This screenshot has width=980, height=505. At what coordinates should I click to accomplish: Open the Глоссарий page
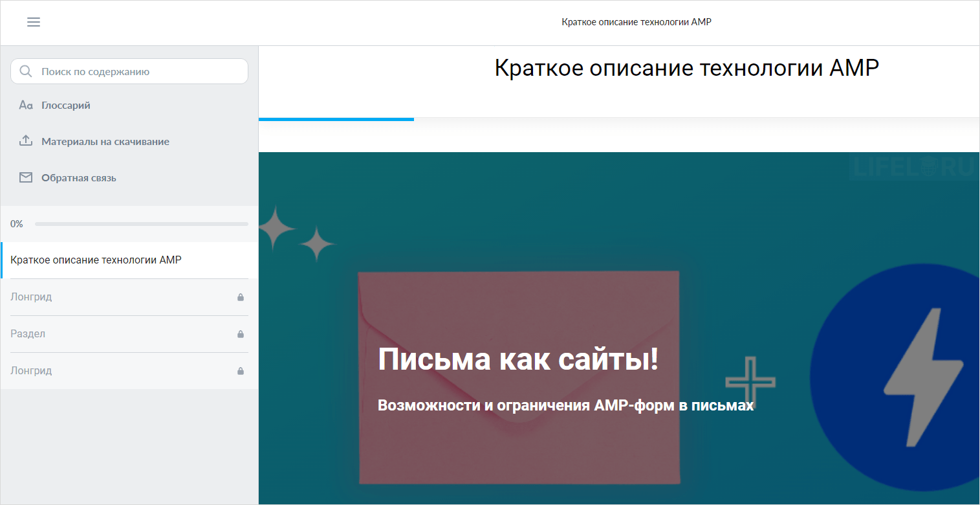click(66, 104)
